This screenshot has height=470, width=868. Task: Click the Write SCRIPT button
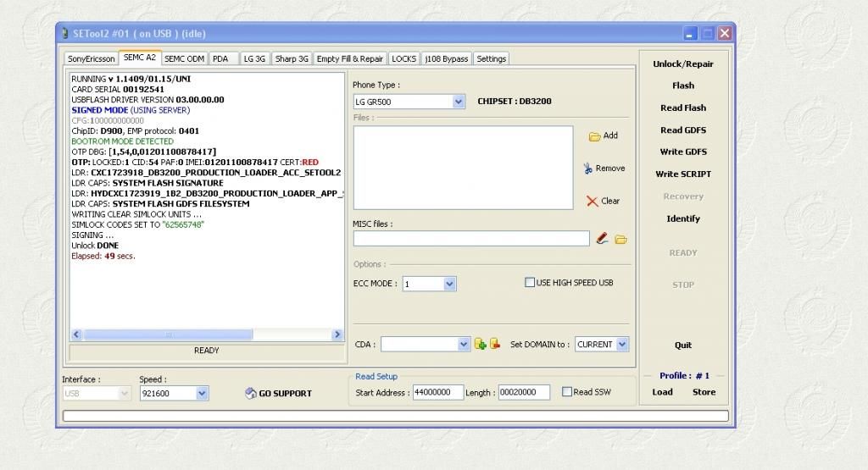(682, 174)
